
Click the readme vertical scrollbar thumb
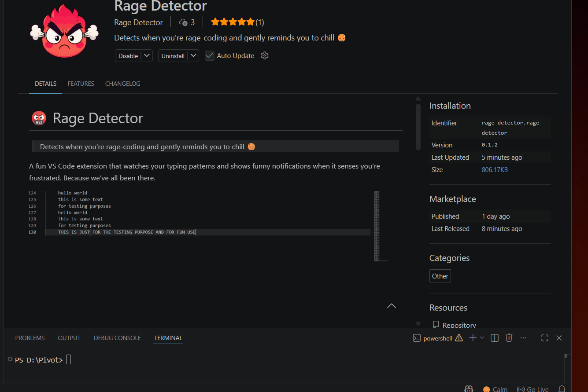[x=418, y=127]
